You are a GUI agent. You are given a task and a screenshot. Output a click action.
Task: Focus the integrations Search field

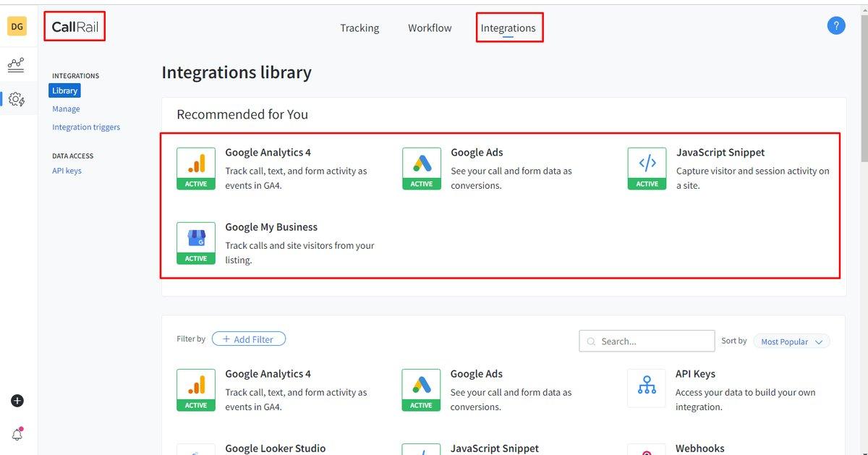[x=647, y=341]
